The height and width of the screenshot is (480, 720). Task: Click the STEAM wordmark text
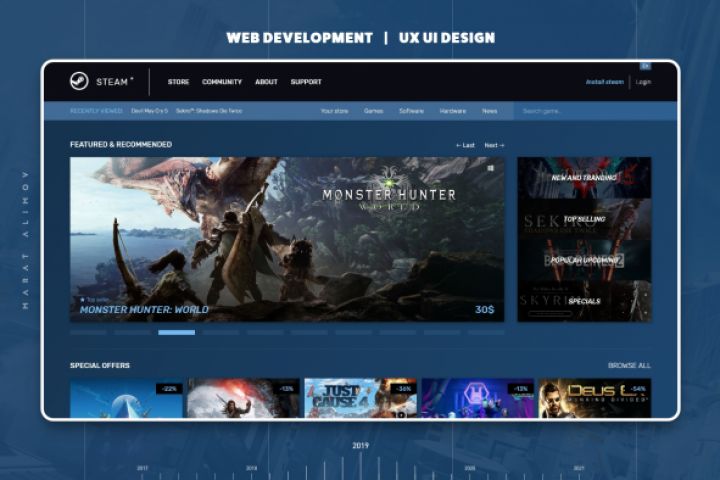coord(112,82)
